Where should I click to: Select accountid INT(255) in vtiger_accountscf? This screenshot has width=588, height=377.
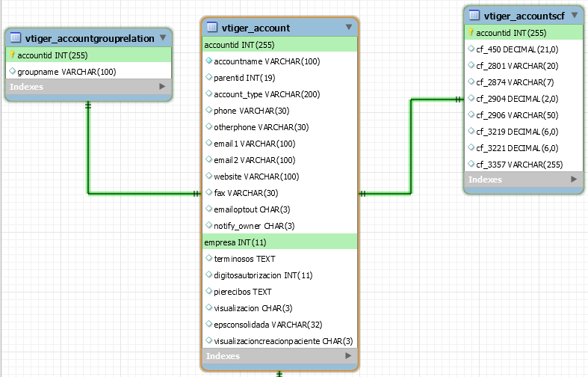(524, 33)
